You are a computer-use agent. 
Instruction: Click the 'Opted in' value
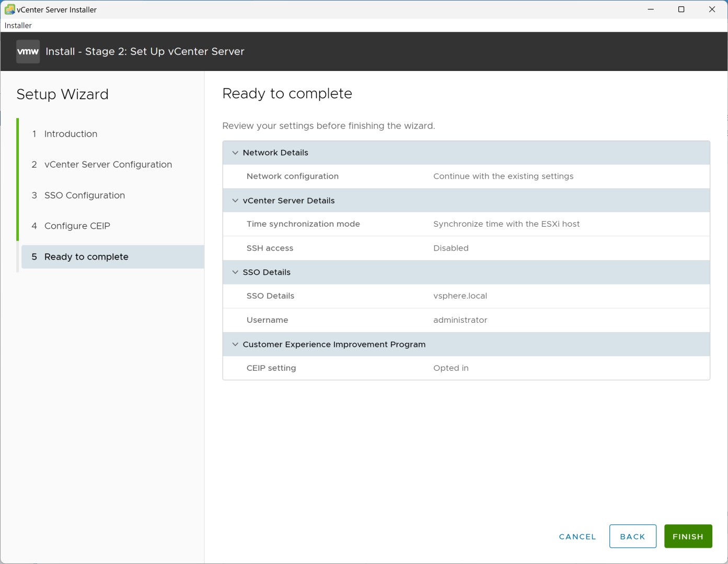tap(451, 368)
